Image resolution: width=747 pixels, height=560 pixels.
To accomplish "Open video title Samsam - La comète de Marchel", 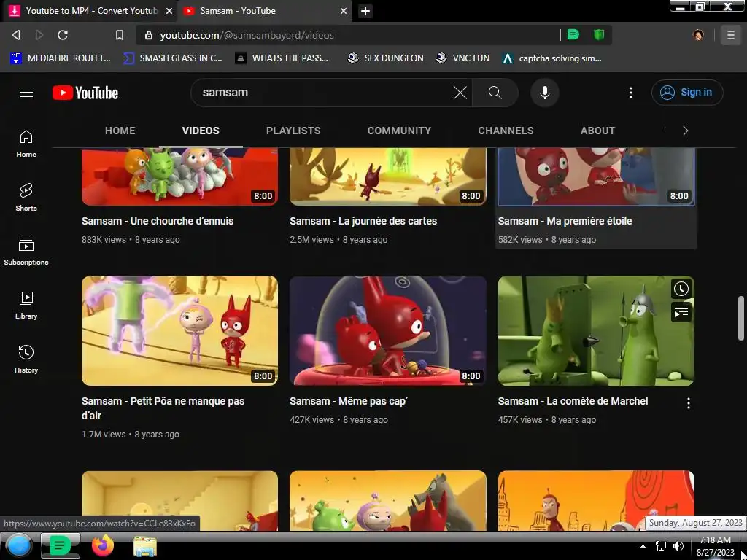I will (573, 401).
